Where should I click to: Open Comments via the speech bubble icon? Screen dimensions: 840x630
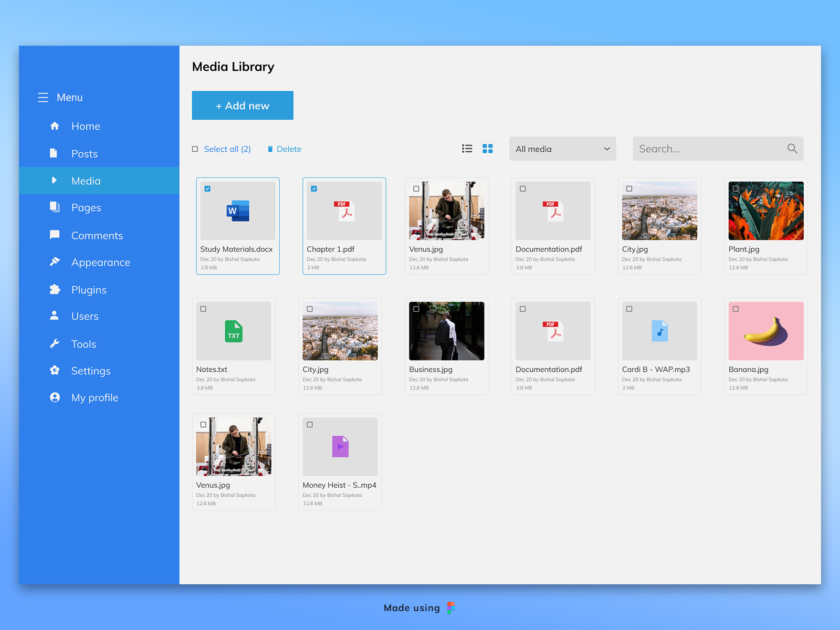coord(55,235)
